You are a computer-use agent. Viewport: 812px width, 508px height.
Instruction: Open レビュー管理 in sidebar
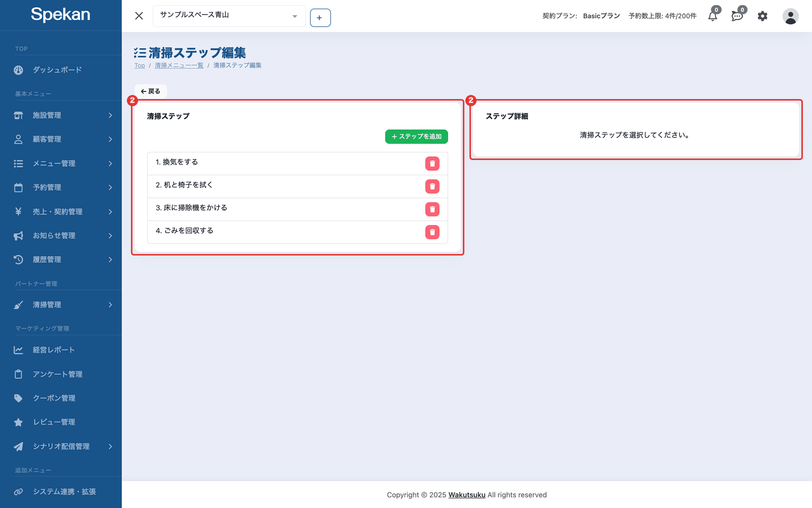(x=61, y=422)
